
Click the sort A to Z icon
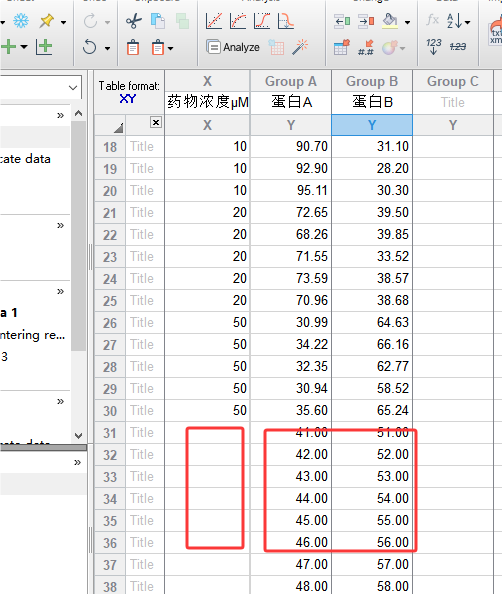pyautogui.click(x=454, y=21)
